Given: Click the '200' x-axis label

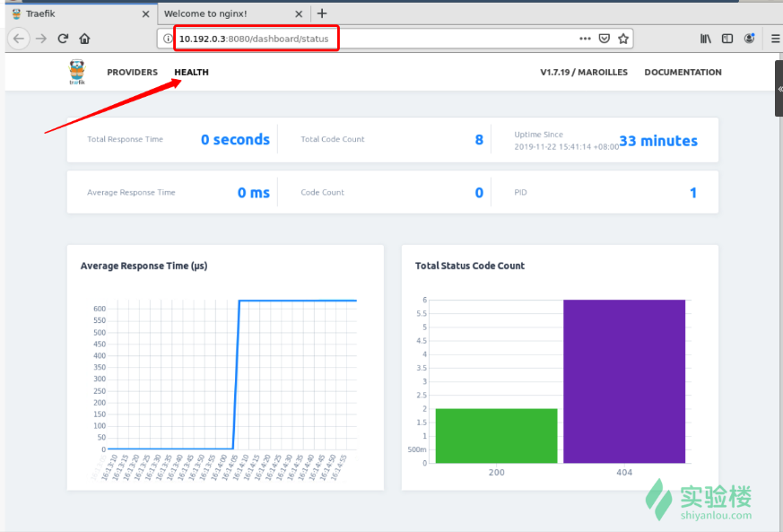Looking at the screenshot, I should pos(496,473).
